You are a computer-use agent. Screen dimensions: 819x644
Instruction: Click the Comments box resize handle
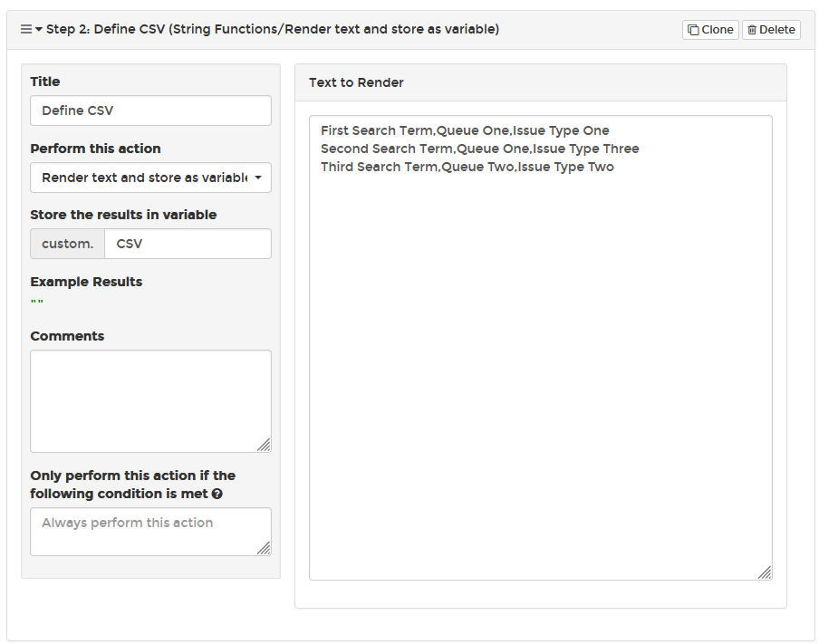pyautogui.click(x=265, y=445)
